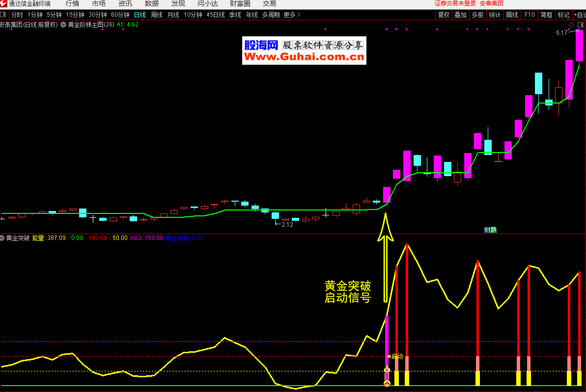Click the 通达信 red app logo
The width and height of the screenshot is (586, 392).
4,4
